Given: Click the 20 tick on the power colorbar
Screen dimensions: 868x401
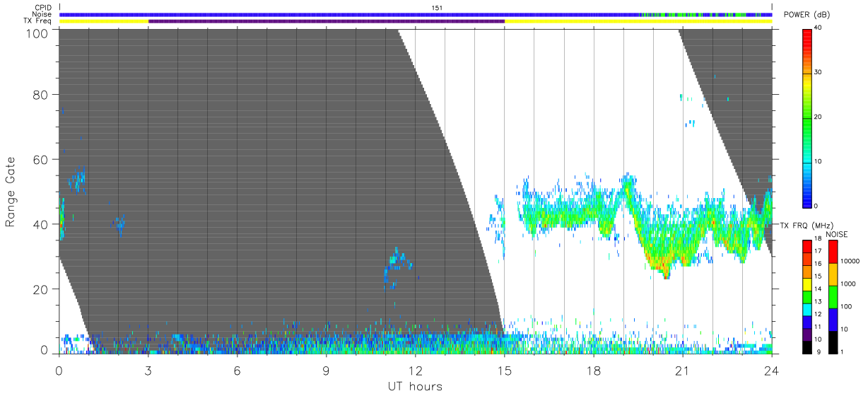Looking at the screenshot, I should pyautogui.click(x=819, y=117).
